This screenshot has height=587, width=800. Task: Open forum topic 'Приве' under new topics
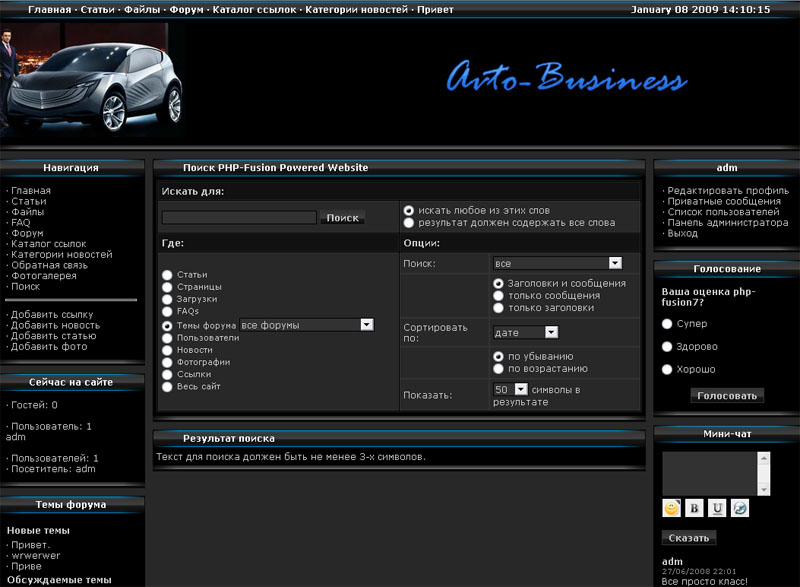coord(27,567)
